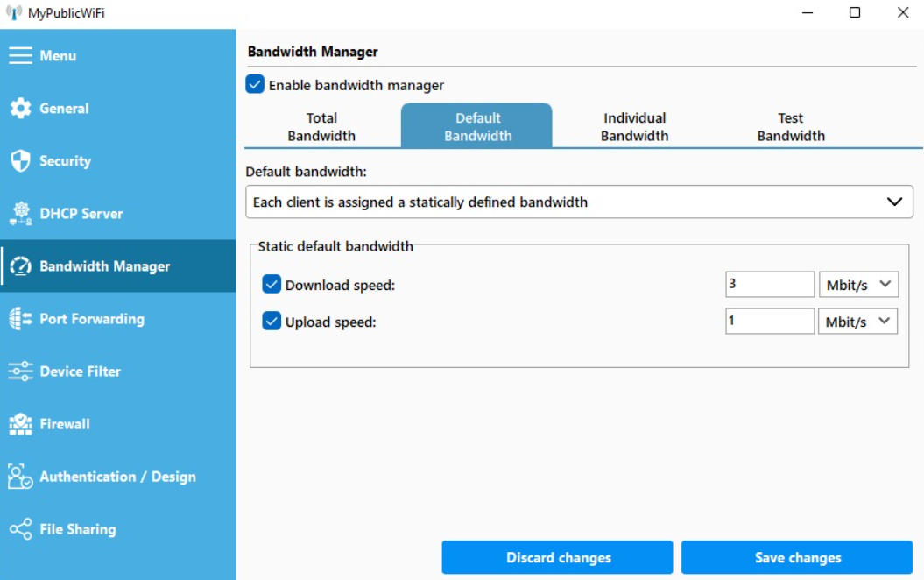Click the hamburger Menu icon
This screenshot has width=924, height=580.
[x=20, y=56]
